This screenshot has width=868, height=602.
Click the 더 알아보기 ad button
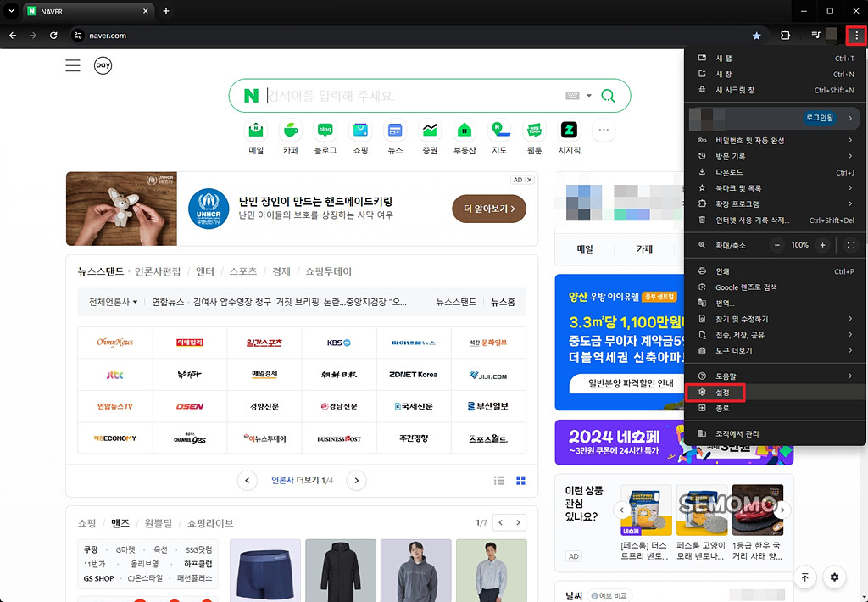[x=489, y=209]
